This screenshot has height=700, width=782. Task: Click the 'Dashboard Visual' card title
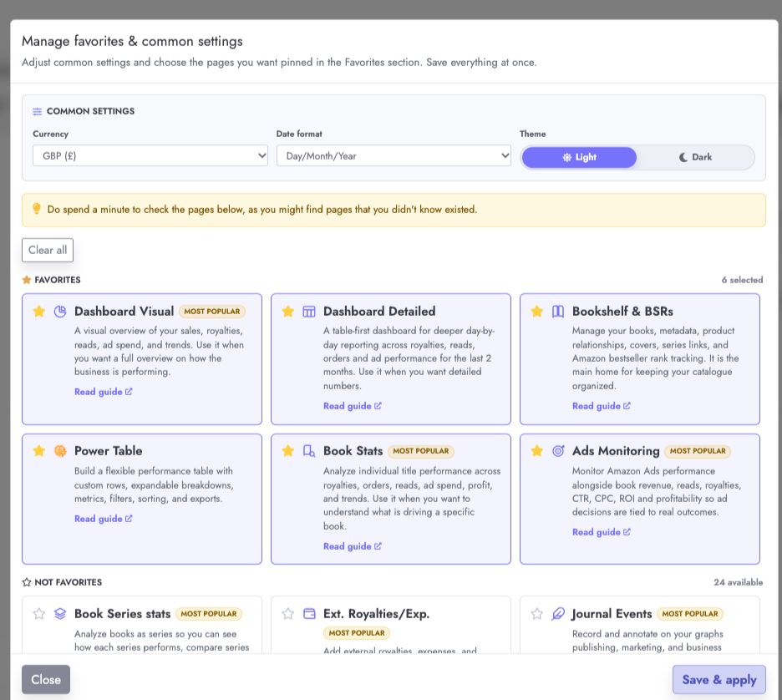tap(124, 311)
